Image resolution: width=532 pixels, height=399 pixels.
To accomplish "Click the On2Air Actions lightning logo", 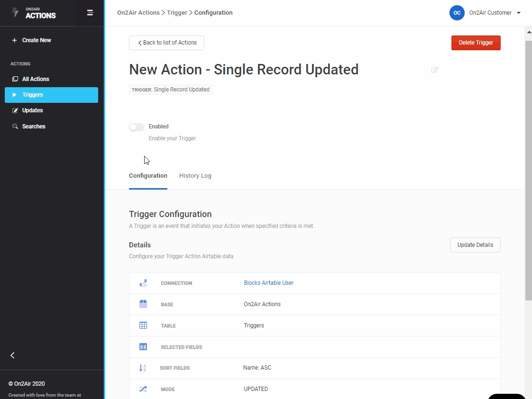I will [16, 13].
